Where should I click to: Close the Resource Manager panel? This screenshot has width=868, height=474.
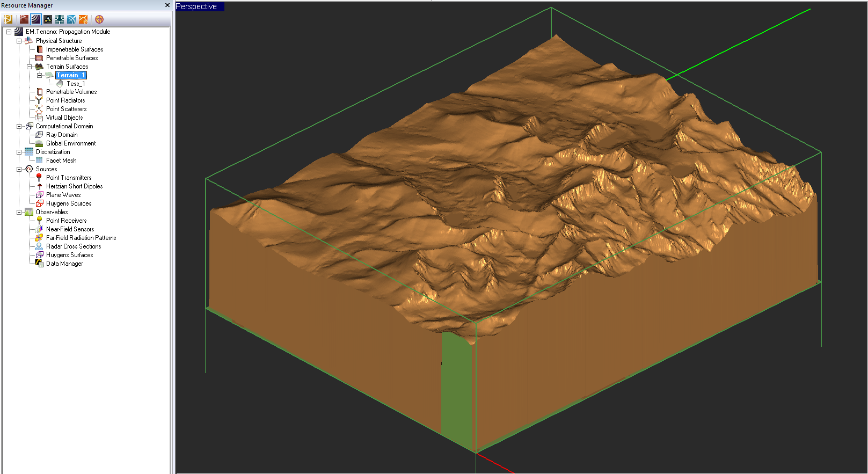pyautogui.click(x=167, y=5)
